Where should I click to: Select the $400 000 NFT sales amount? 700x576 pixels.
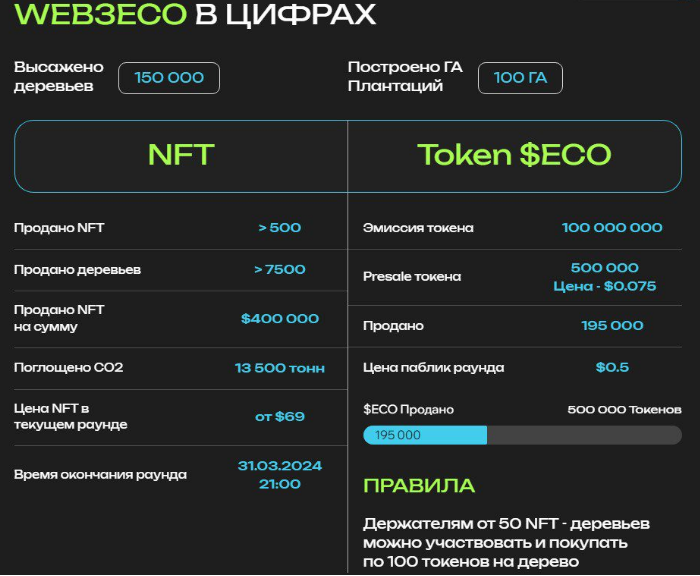[279, 319]
